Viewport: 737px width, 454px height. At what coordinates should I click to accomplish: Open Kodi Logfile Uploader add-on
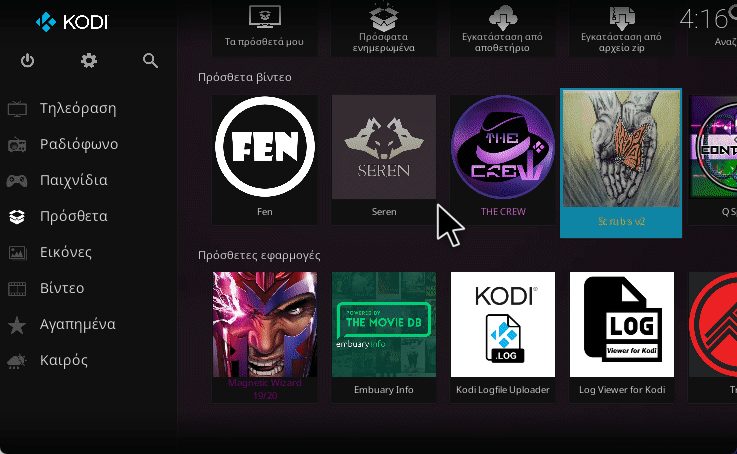tap(502, 337)
